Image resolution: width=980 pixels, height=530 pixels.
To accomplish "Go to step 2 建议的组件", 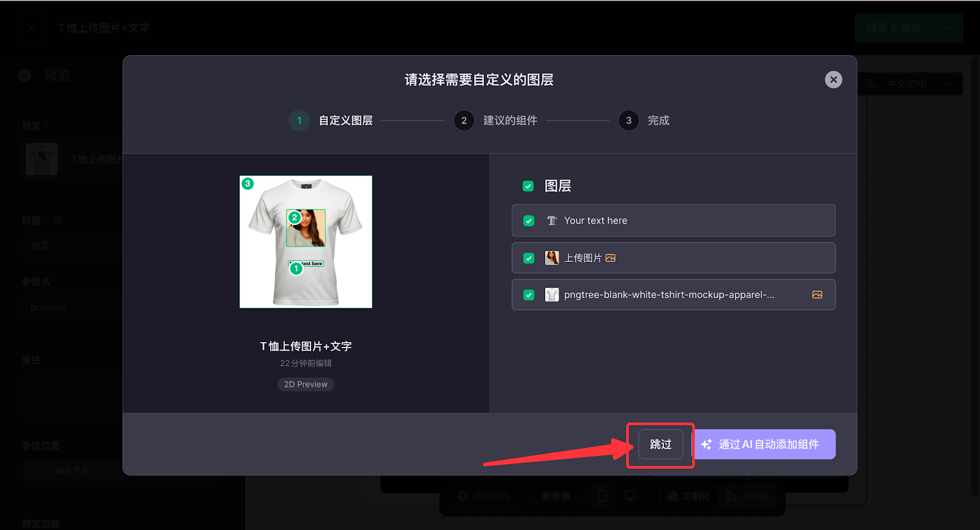I will (x=464, y=121).
